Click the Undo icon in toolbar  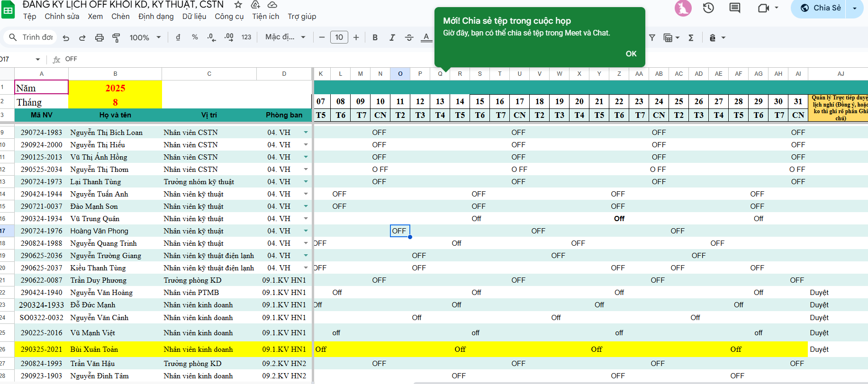(x=66, y=38)
